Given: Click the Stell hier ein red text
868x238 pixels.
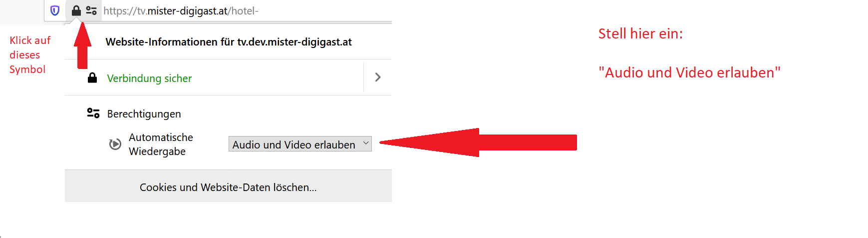Looking at the screenshot, I should pyautogui.click(x=640, y=33).
